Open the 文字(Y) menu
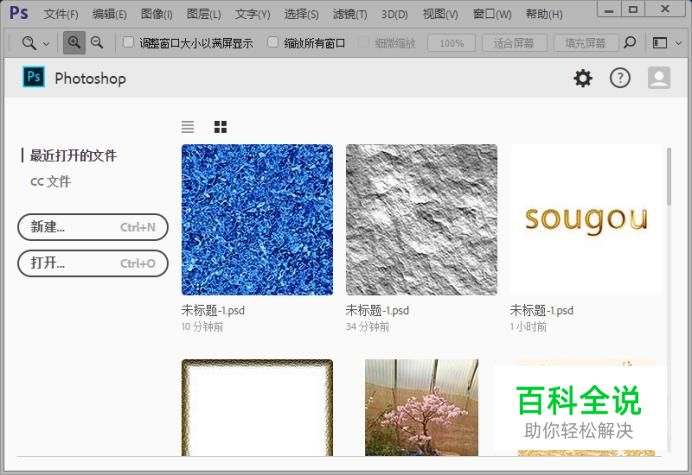The image size is (692, 475). coord(252,14)
